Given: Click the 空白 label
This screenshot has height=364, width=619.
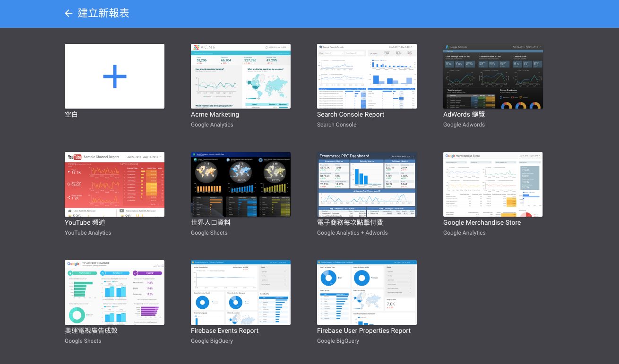Looking at the screenshot, I should point(71,114).
